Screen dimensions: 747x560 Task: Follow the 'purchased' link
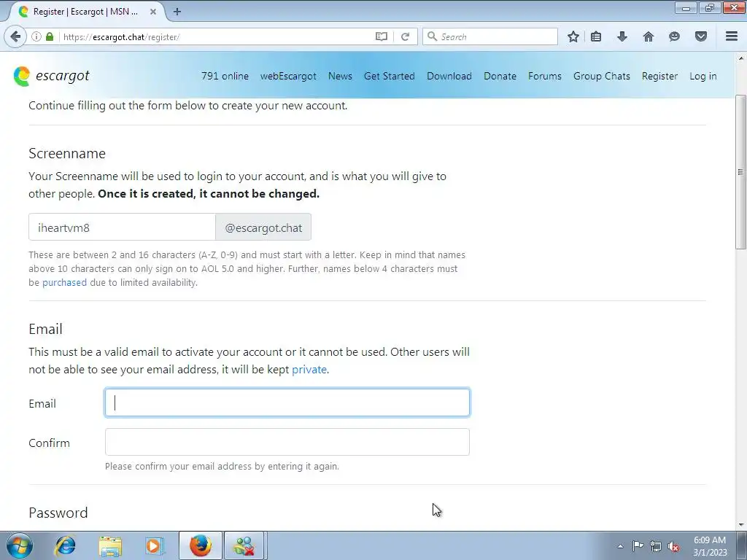point(64,282)
